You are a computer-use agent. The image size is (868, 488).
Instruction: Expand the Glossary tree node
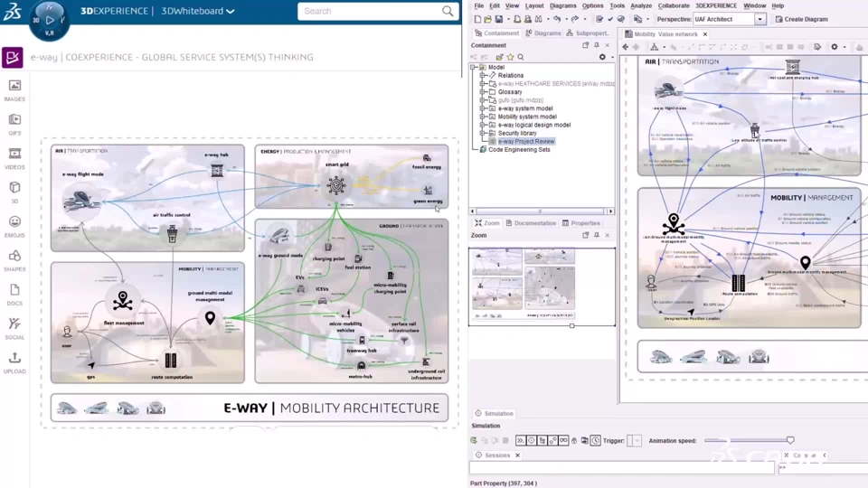pos(482,92)
